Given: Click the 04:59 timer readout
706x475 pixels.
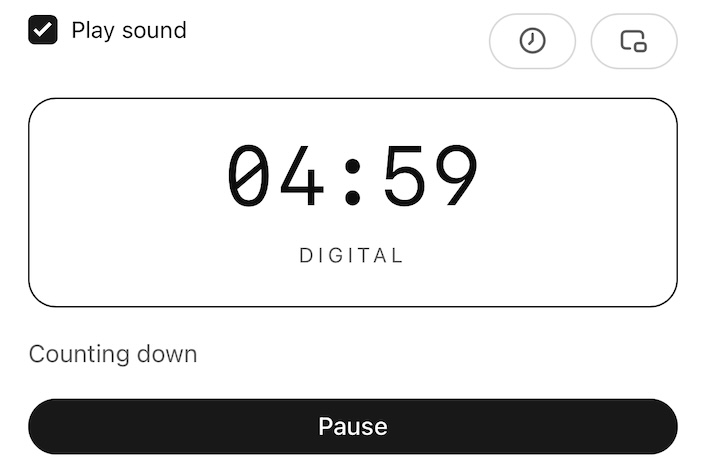Looking at the screenshot, I should 352,177.
